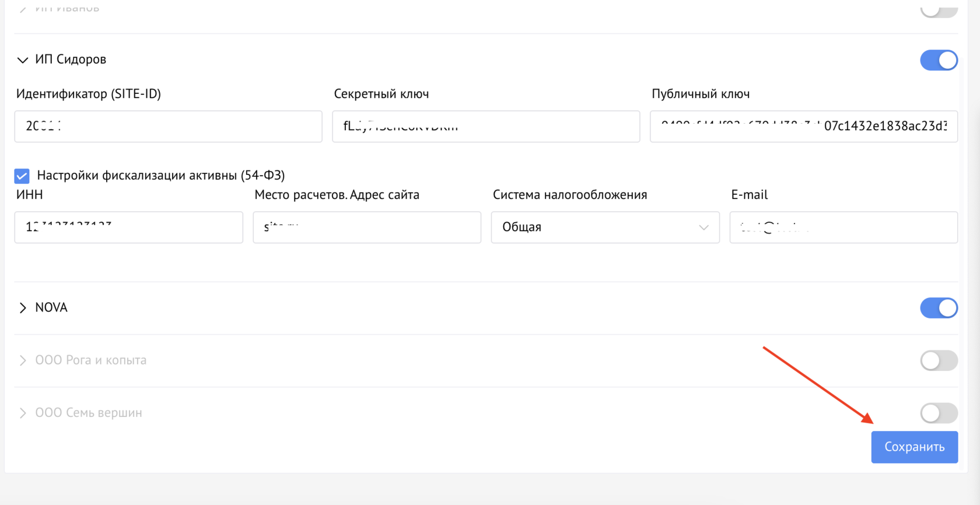Select the ИНН input field
980x505 pixels.
point(128,227)
